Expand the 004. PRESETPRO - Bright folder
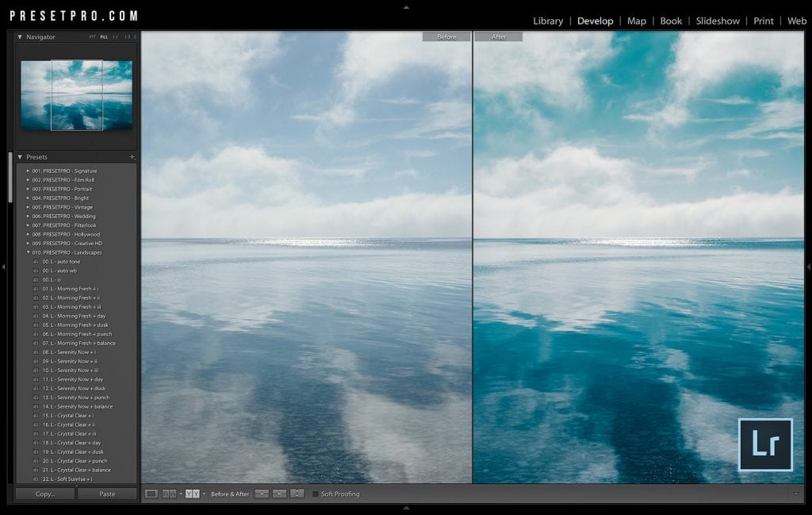 coord(28,198)
